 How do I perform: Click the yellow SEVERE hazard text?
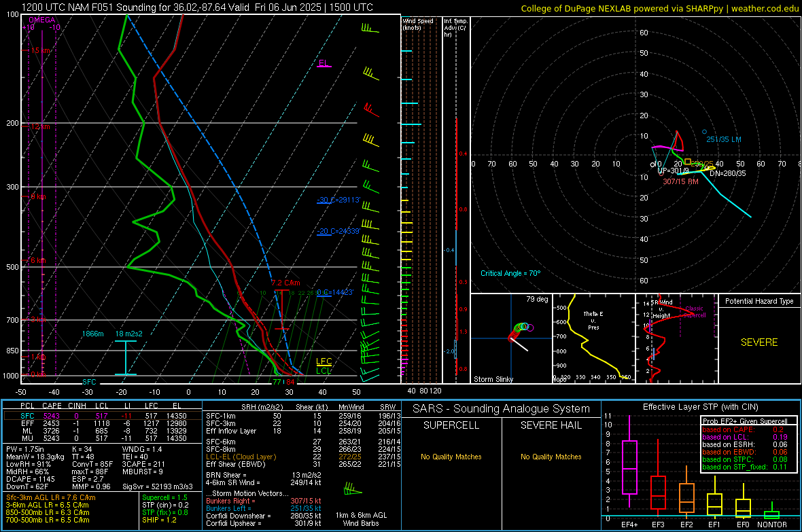pyautogui.click(x=759, y=342)
